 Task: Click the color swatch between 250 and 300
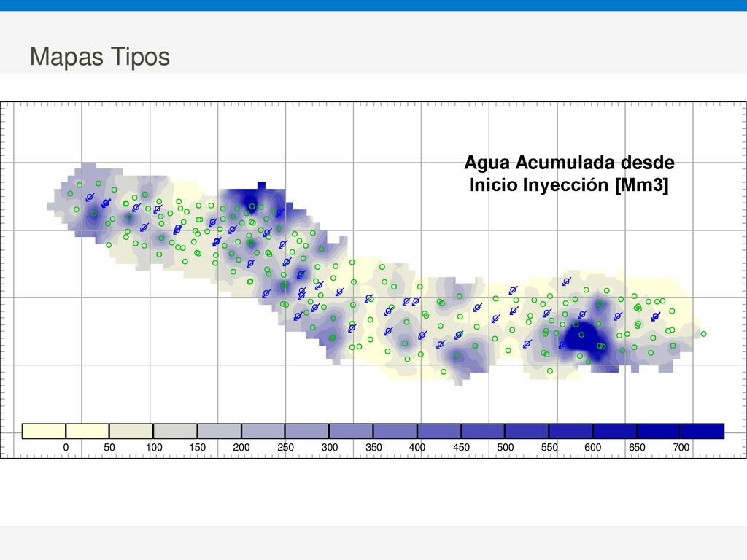coord(307,431)
